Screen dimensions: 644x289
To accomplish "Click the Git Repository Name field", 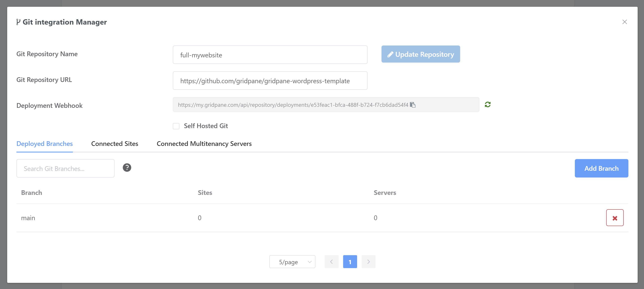I will point(270,55).
